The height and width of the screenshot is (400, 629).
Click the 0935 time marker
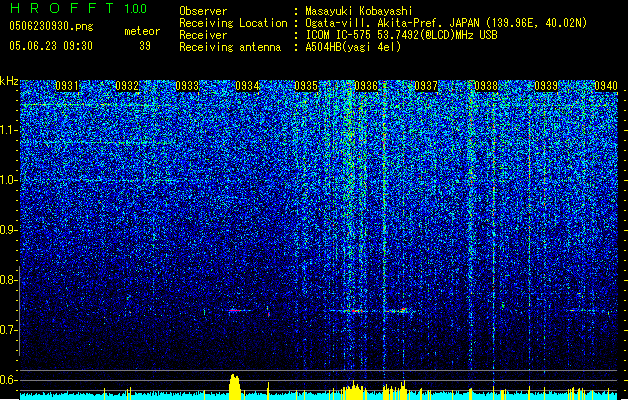tap(306, 86)
